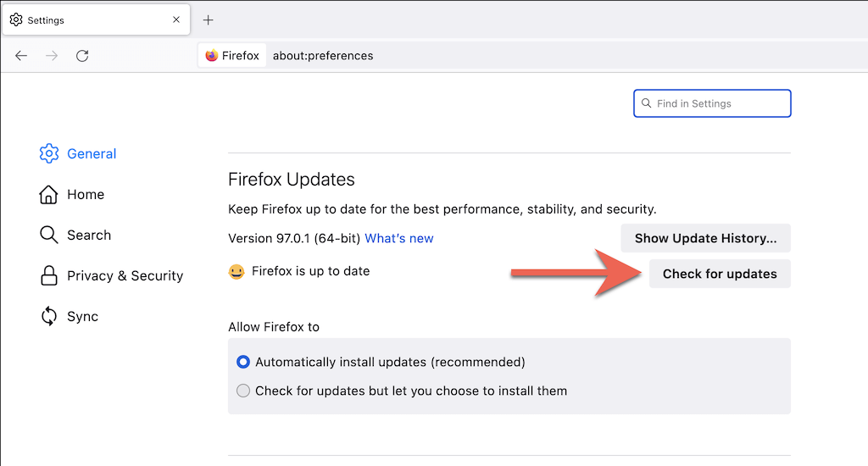Go back with the back arrow
The height and width of the screenshot is (466, 868).
coord(21,56)
